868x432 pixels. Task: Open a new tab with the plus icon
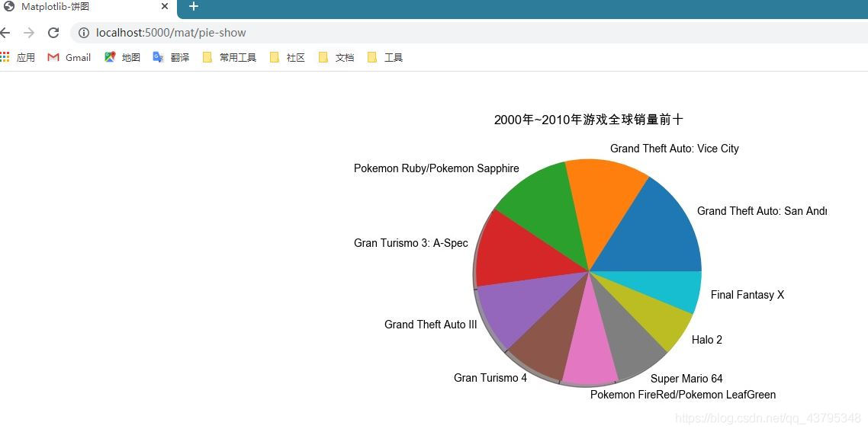point(193,7)
